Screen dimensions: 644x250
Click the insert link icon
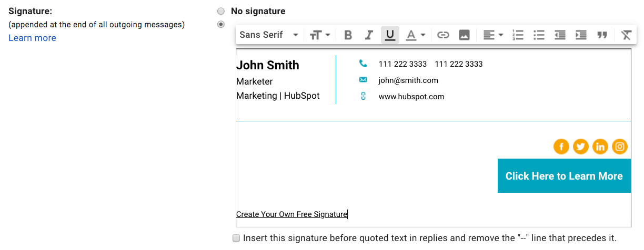(x=444, y=35)
